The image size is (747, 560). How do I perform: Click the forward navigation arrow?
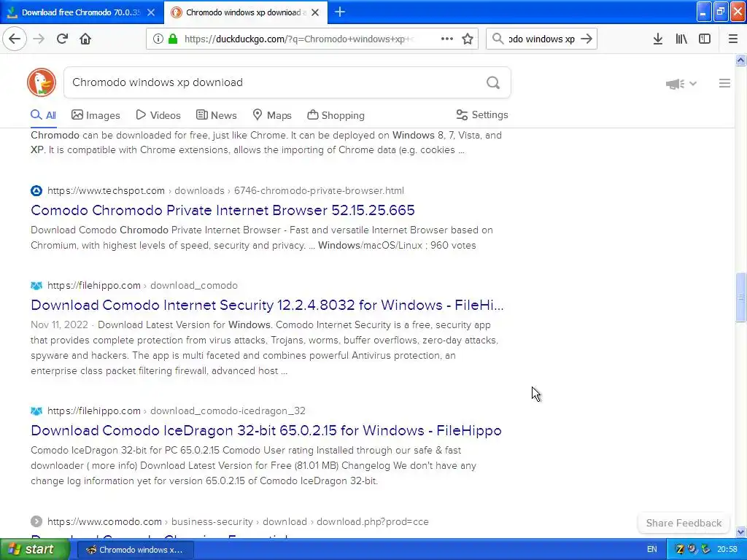pyautogui.click(x=39, y=39)
